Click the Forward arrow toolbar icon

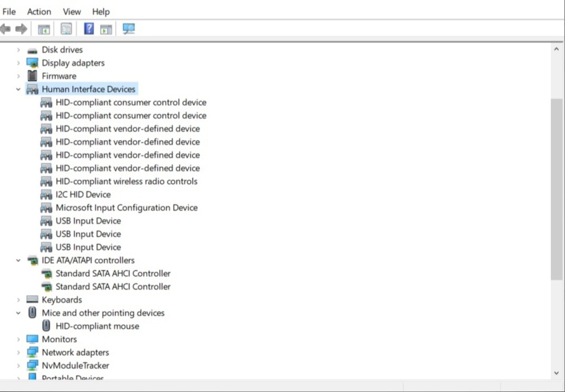coord(22,29)
